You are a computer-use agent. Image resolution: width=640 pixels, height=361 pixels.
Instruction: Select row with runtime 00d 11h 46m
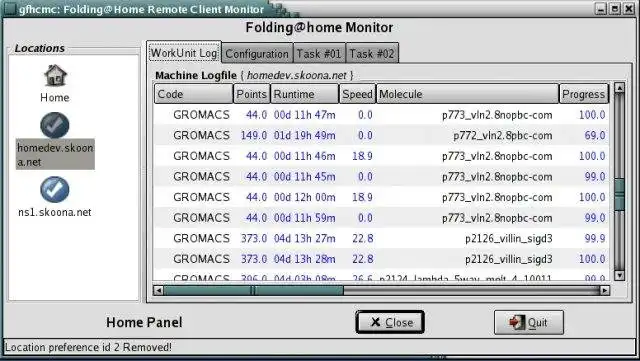click(x=381, y=156)
